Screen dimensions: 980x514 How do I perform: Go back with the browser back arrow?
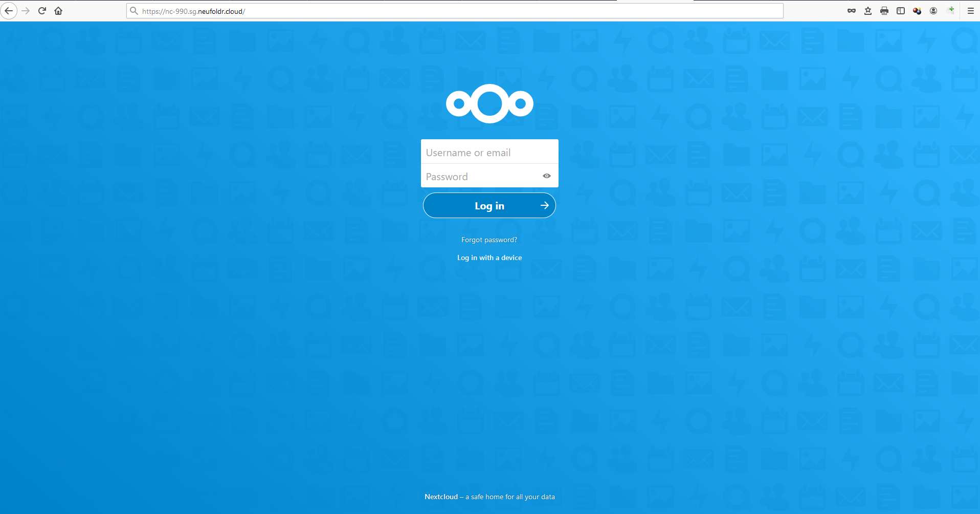click(x=9, y=11)
